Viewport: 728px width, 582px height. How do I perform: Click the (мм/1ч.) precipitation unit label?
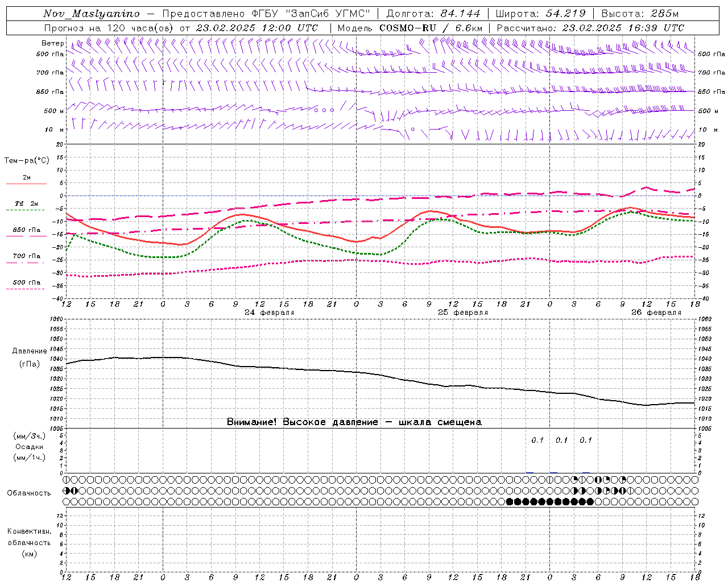tap(30, 458)
